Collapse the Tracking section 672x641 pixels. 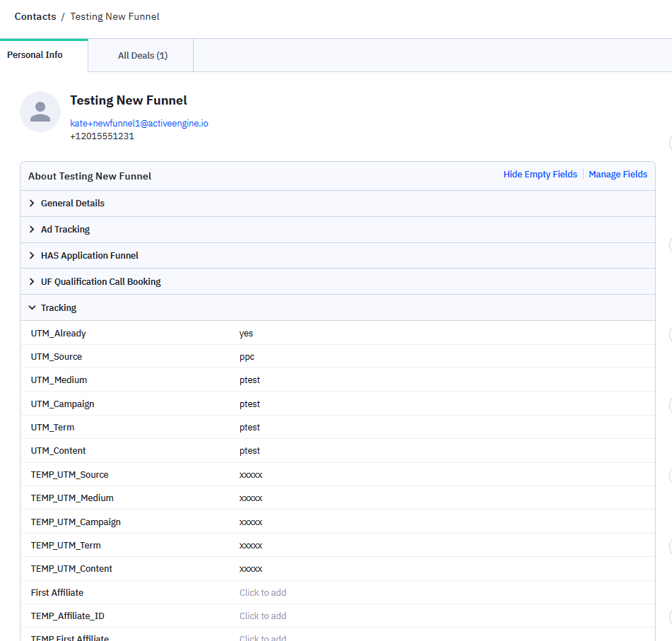coord(57,307)
